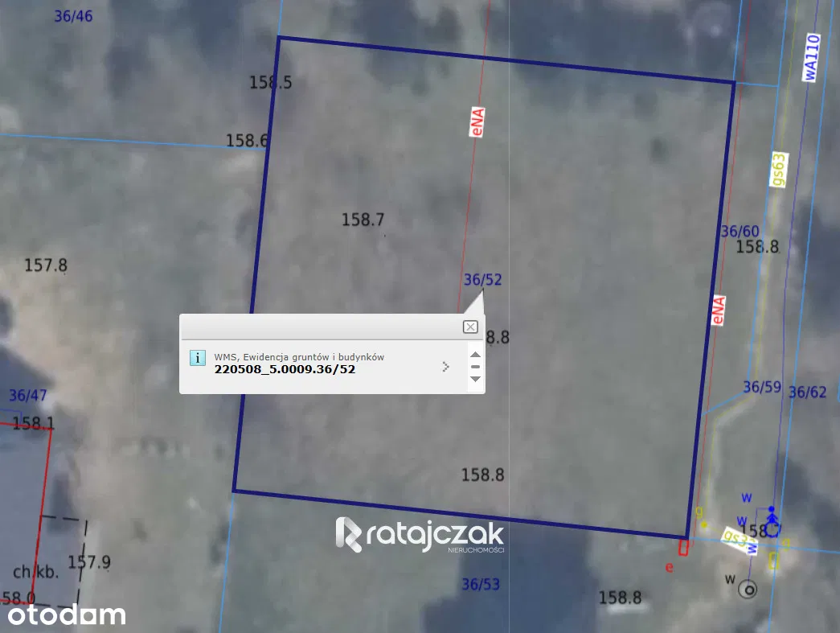
Task: Click the Ratajczak logo watermark
Action: tap(420, 536)
